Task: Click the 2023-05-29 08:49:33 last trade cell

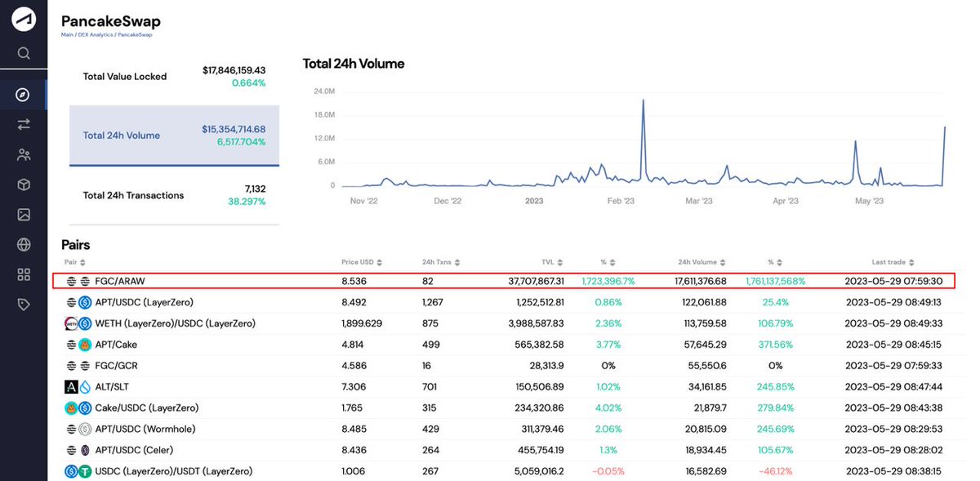Action: 892,323
